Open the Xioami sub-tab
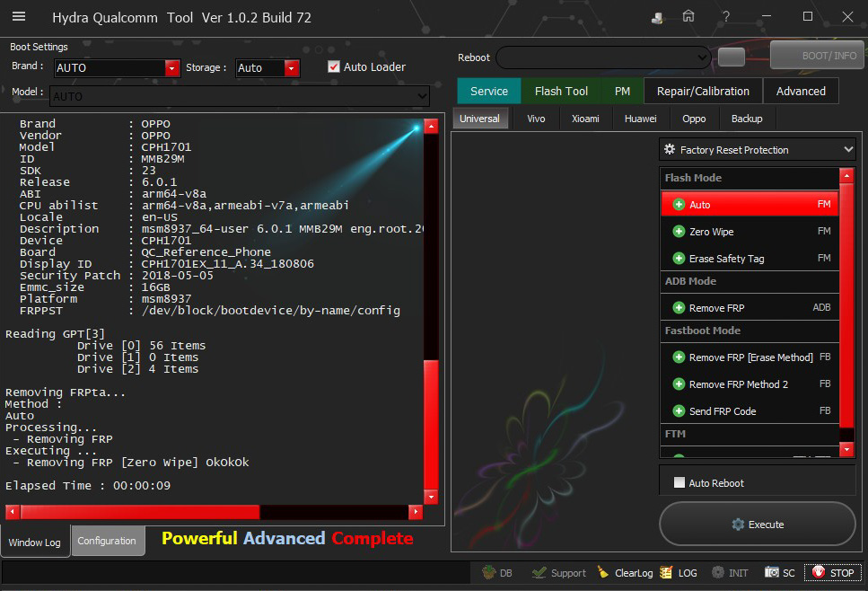This screenshot has width=868, height=591. [x=586, y=119]
